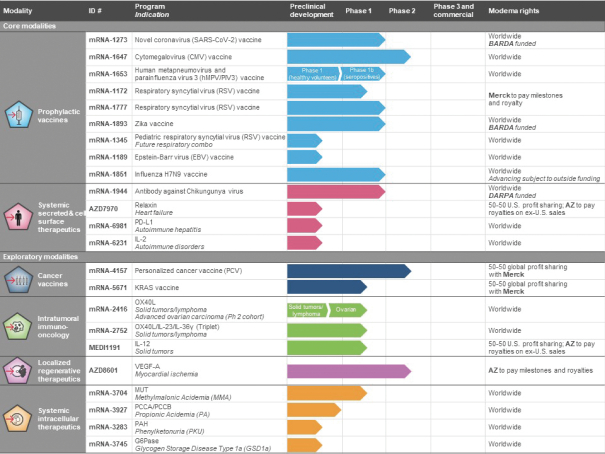Open the mRNA-1273 ID entry

click(x=108, y=39)
